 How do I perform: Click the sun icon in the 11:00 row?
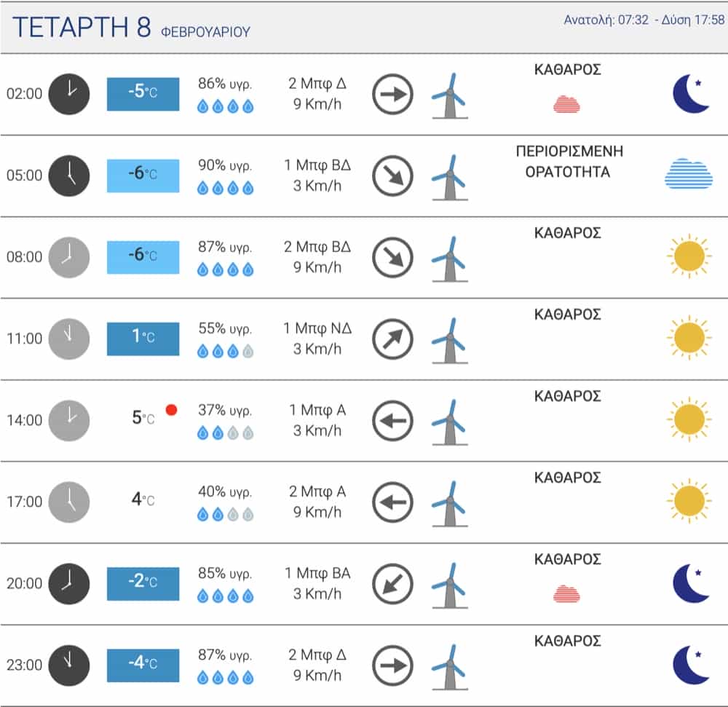tap(689, 338)
